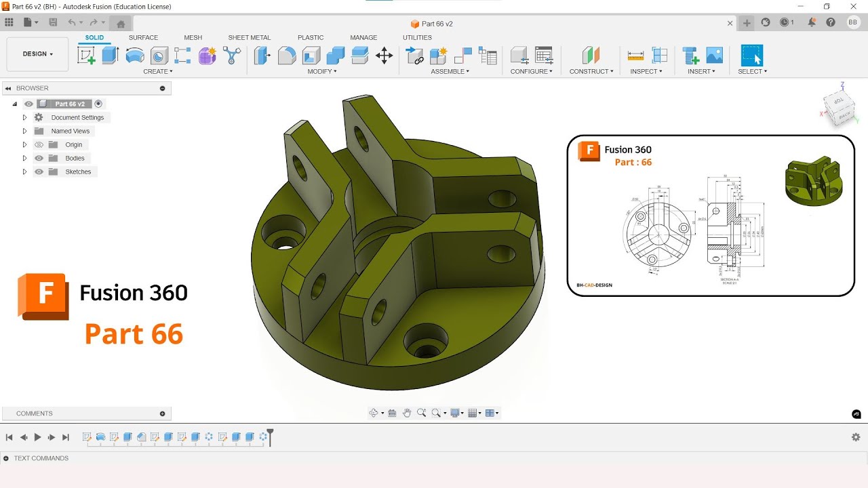Open the CONFIGURE dropdown menu

(x=532, y=71)
